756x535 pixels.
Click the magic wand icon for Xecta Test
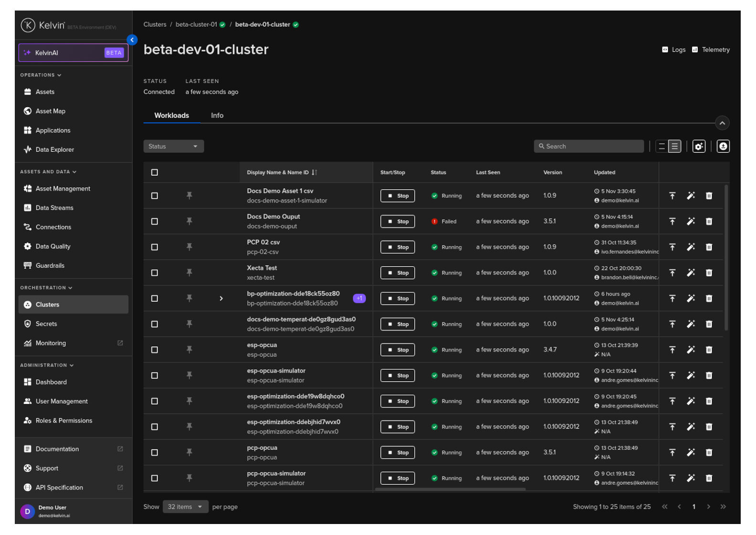[x=691, y=273]
